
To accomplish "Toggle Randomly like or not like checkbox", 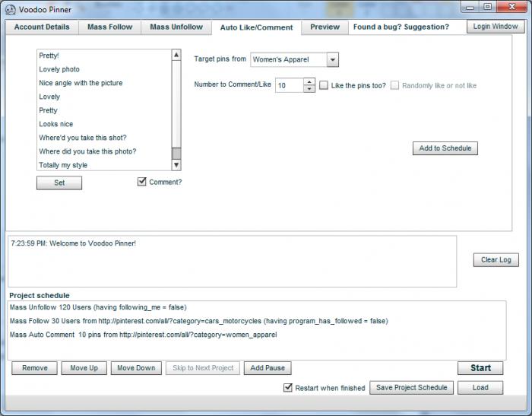I will coord(394,85).
